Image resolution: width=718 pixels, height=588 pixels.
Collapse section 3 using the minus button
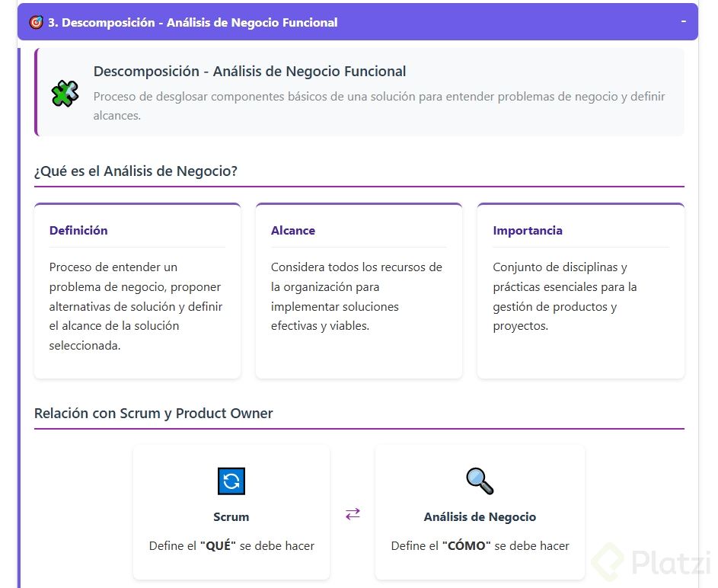coord(683,21)
